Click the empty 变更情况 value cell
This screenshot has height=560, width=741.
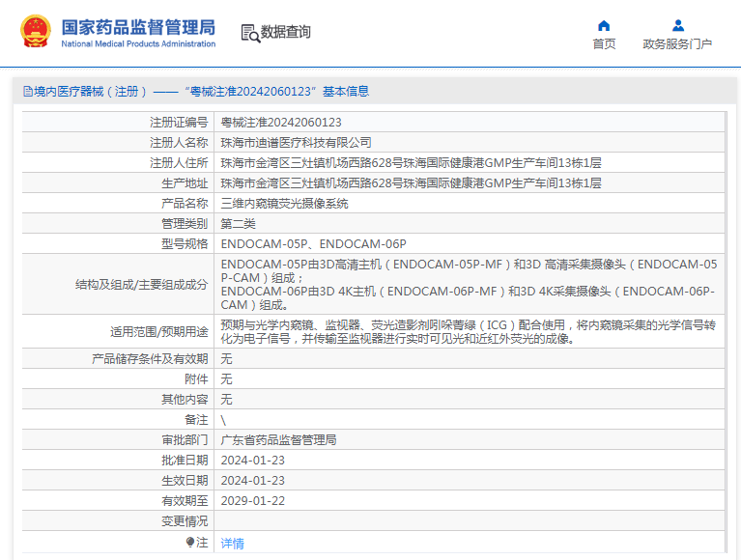pyautogui.click(x=470, y=521)
